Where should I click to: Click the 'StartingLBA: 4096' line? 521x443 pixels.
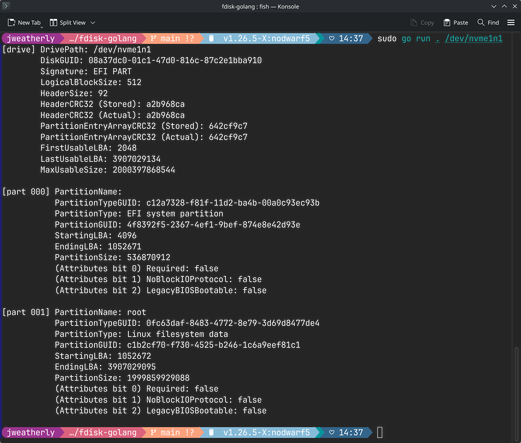click(x=96, y=236)
